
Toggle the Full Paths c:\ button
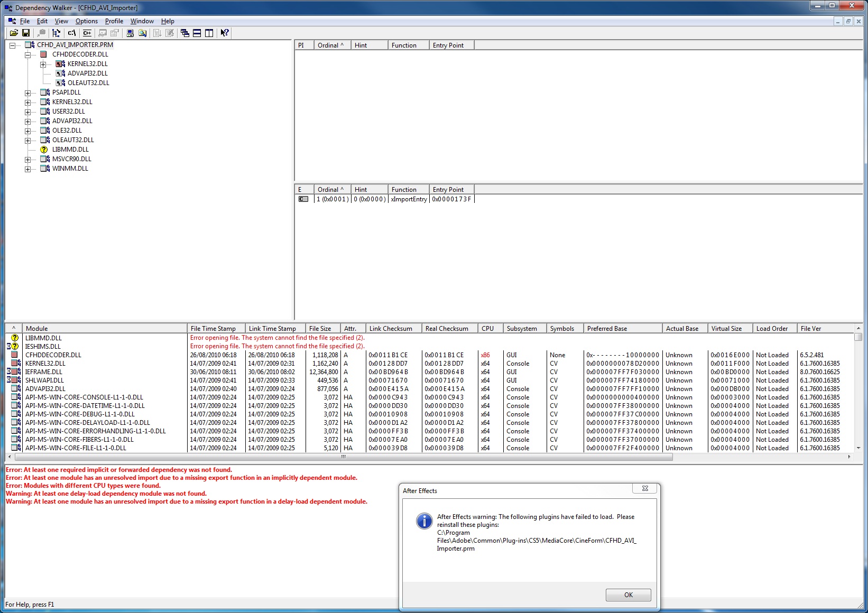[x=72, y=33]
